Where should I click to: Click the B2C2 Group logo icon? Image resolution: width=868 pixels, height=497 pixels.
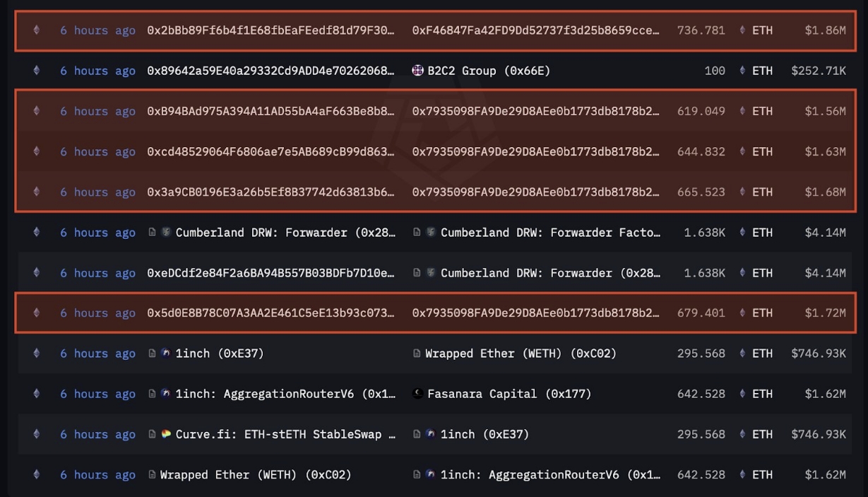[418, 71]
